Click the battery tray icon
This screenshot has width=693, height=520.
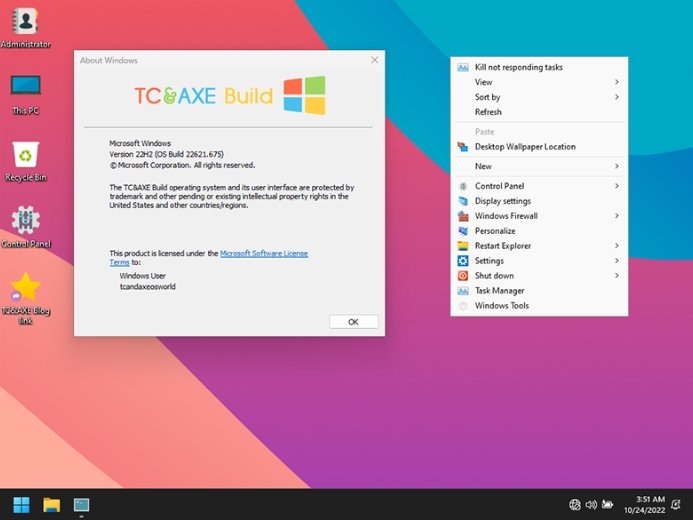point(608,504)
